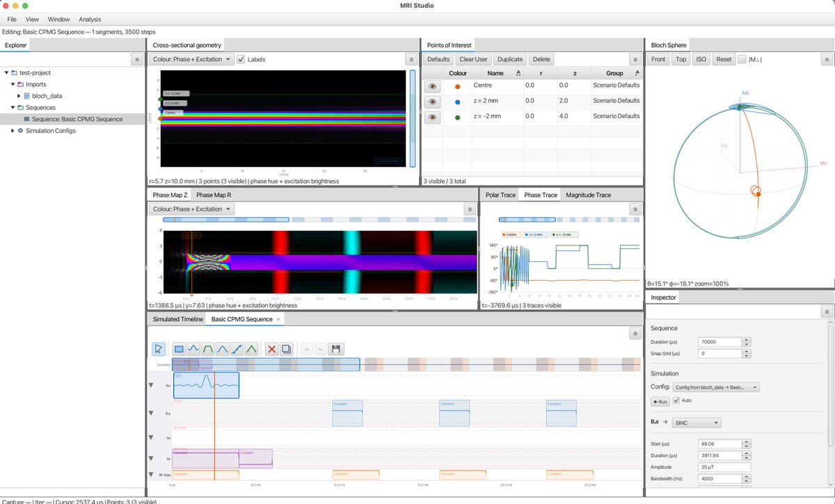835x504 pixels.
Task: Toggle visibility eye for the Centre point
Action: point(432,86)
